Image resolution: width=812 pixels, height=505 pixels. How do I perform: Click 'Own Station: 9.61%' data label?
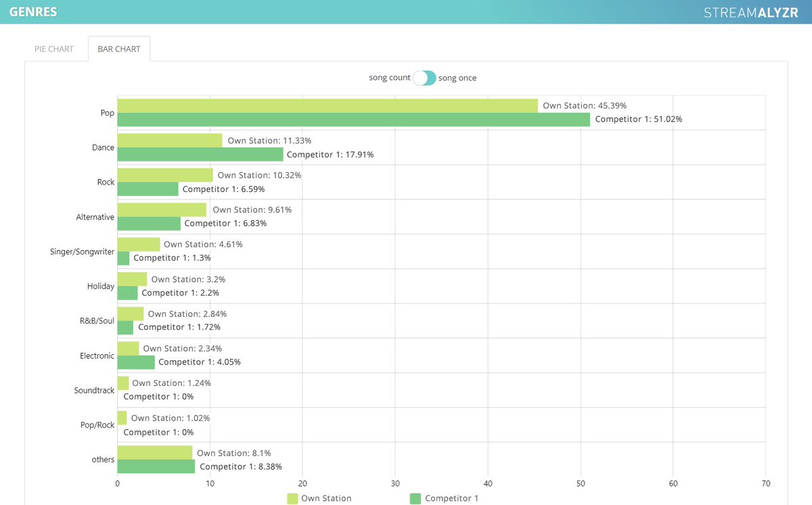pyautogui.click(x=252, y=210)
